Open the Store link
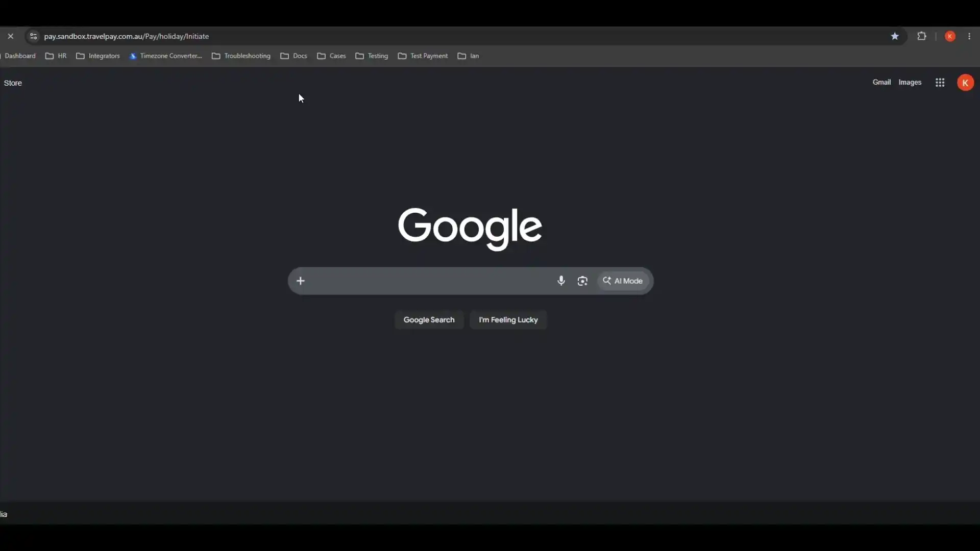Screen dimensions: 980x551 13,83
